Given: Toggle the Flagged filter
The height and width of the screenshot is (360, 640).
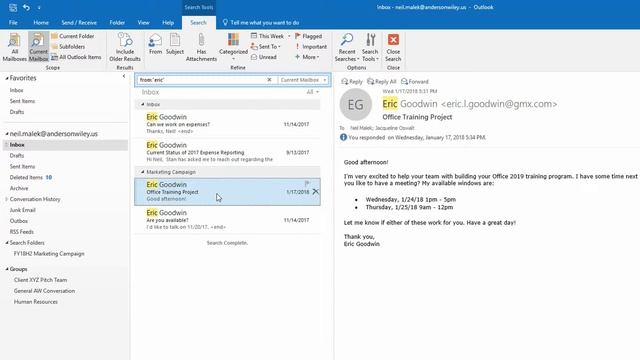Looking at the screenshot, I should (x=309, y=36).
